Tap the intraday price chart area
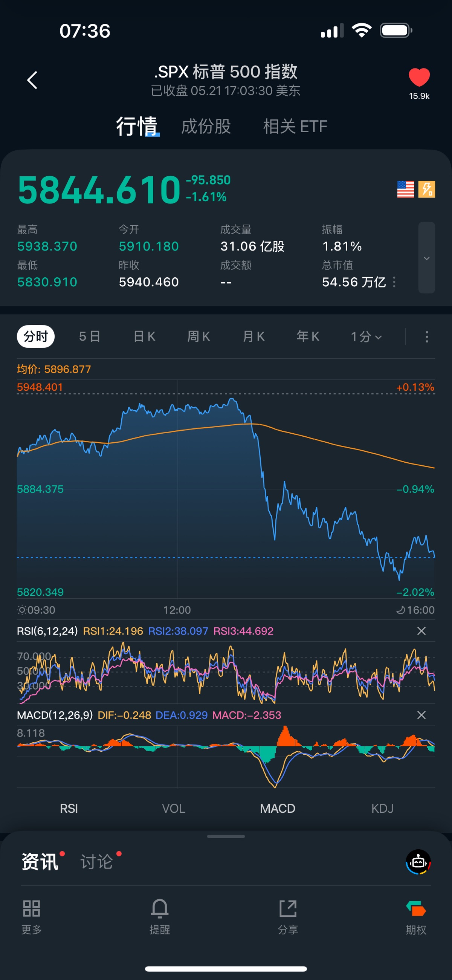 click(226, 489)
